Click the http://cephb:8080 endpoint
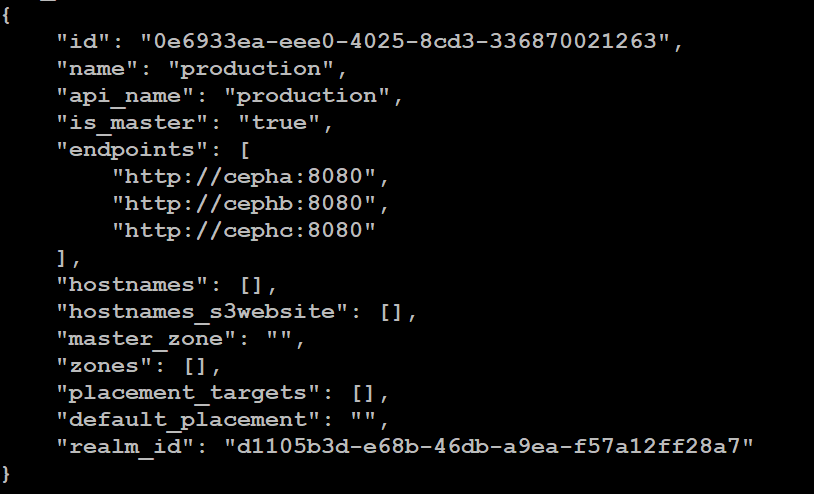Image resolution: width=814 pixels, height=494 pixels. pyautogui.click(x=244, y=204)
